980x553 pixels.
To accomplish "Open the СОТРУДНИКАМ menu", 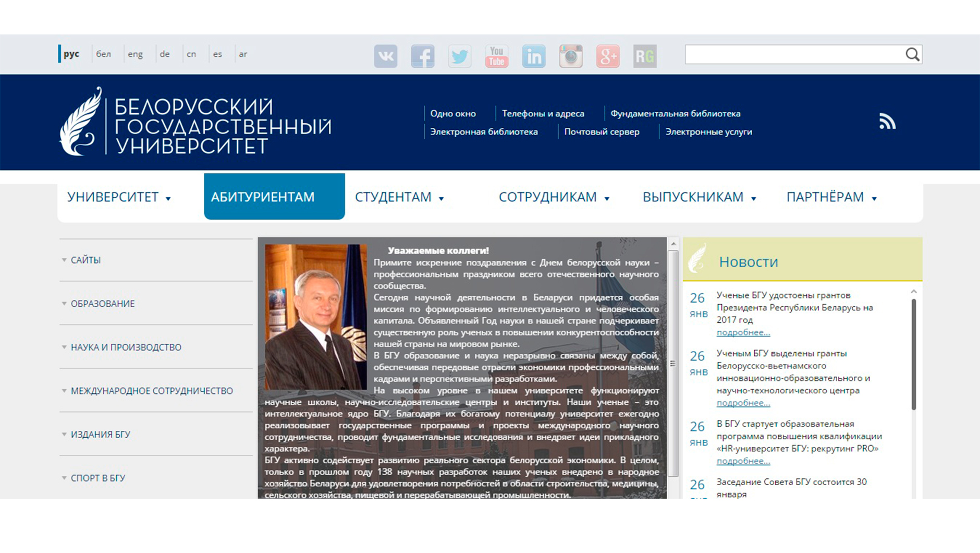I will (547, 197).
